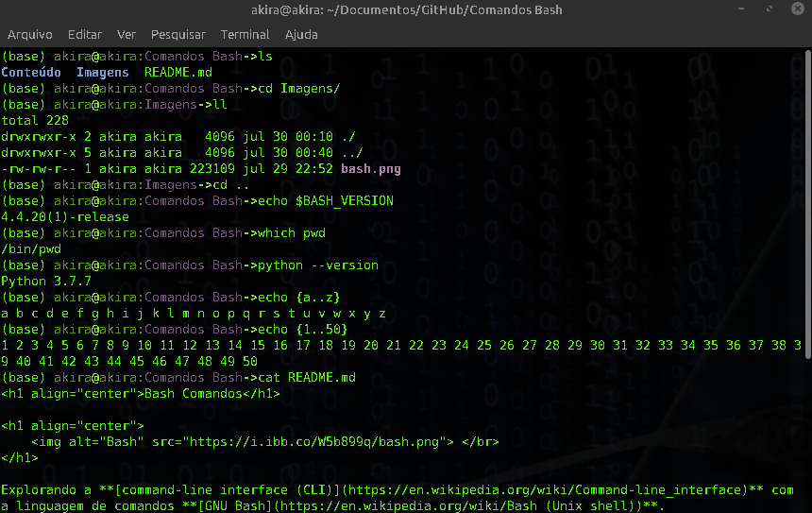Click the '/bin/pwd' output line
Image resolution: width=812 pixels, height=513 pixels.
[x=31, y=248]
